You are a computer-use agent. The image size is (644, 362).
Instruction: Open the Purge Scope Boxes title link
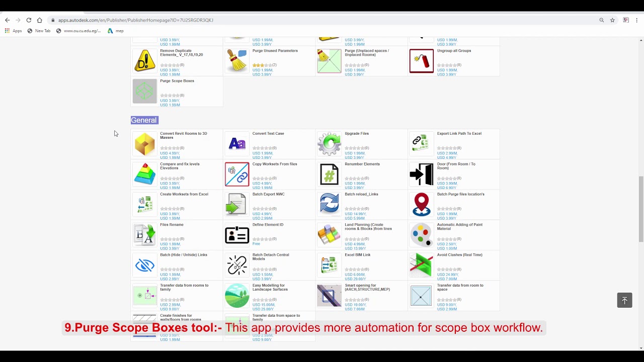coord(177,81)
